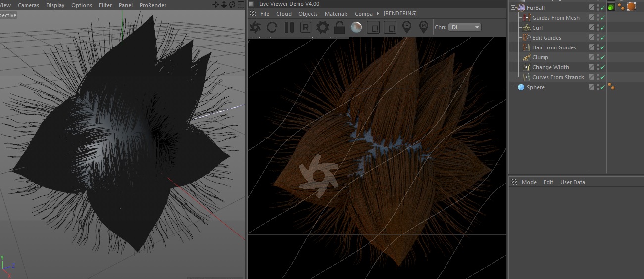
Task: Click the clay mode sphere icon
Action: click(x=356, y=28)
